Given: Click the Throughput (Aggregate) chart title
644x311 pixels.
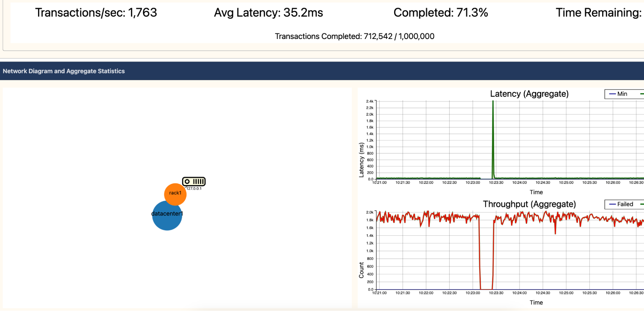Looking at the screenshot, I should click(x=529, y=204).
